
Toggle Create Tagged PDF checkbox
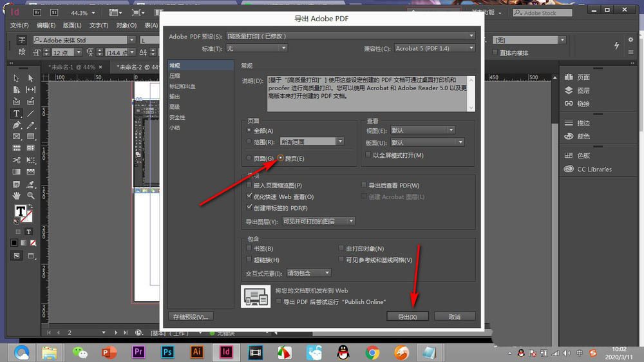coord(249,207)
